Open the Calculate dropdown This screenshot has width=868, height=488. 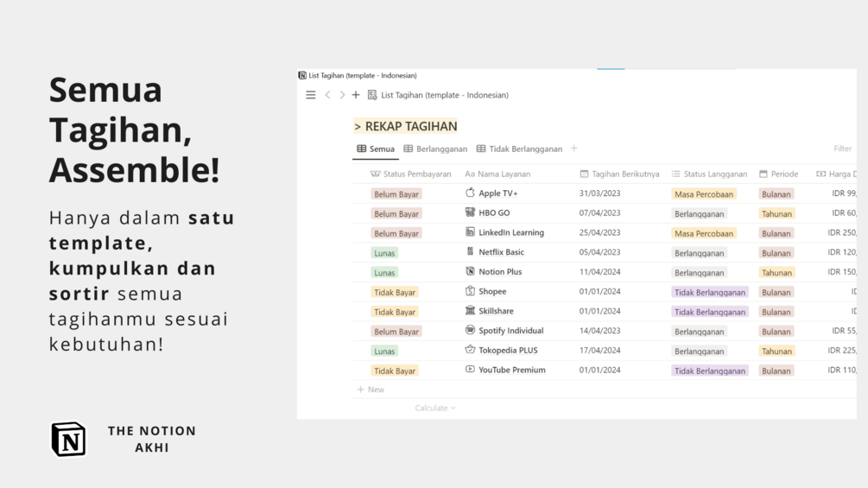[x=435, y=408]
